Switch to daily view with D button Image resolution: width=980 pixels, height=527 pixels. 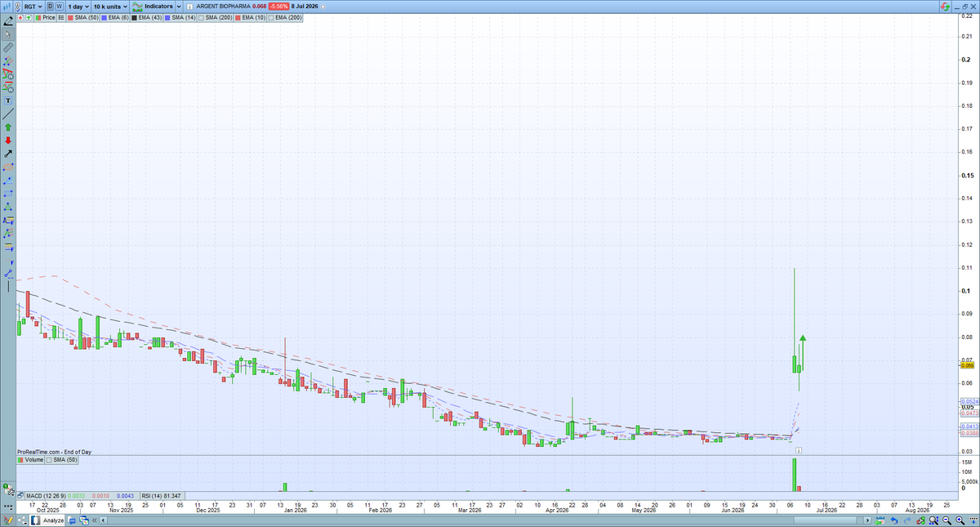pos(50,7)
